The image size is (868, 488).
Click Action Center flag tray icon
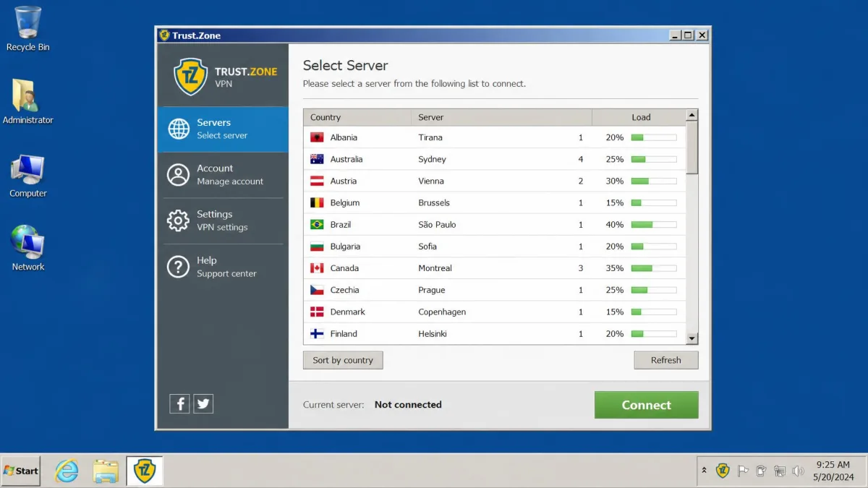click(x=743, y=471)
